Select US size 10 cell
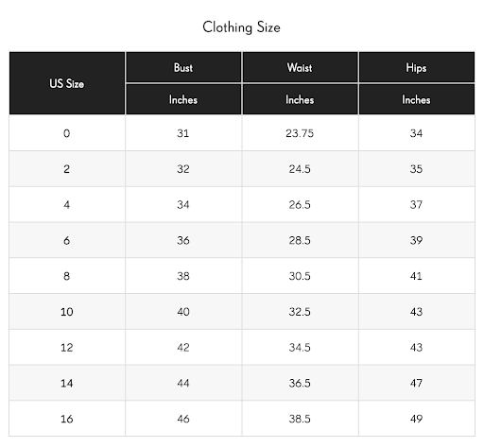484x448 pixels. [67, 312]
